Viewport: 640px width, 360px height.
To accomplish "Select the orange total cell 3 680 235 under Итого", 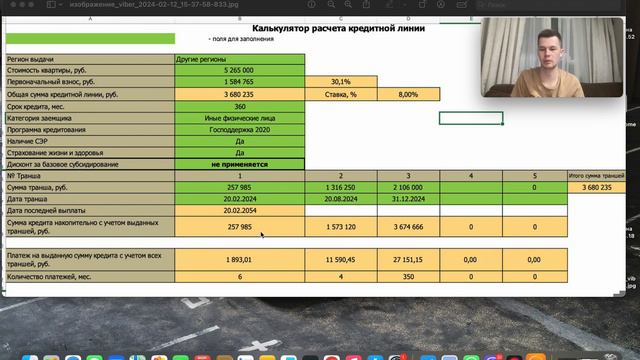I will pos(596,187).
